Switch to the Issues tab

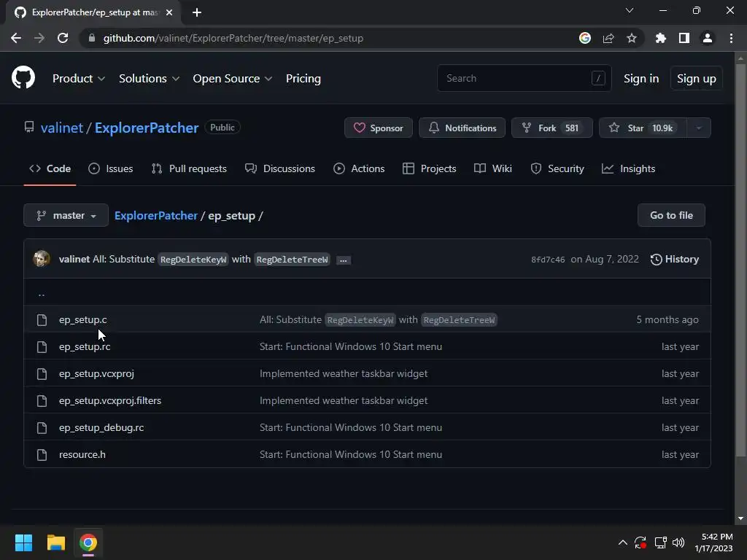click(x=111, y=168)
